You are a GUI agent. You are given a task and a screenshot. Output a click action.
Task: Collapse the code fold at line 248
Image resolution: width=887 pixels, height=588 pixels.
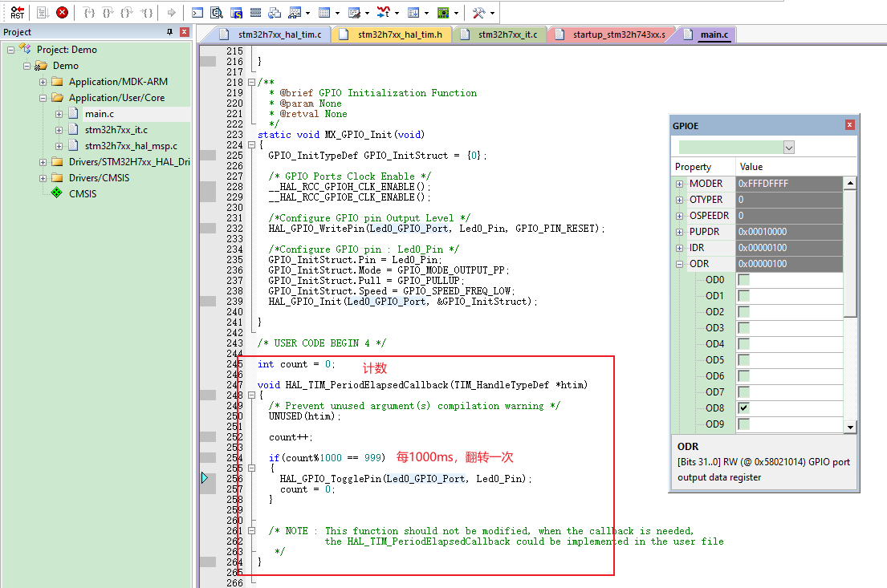click(252, 395)
